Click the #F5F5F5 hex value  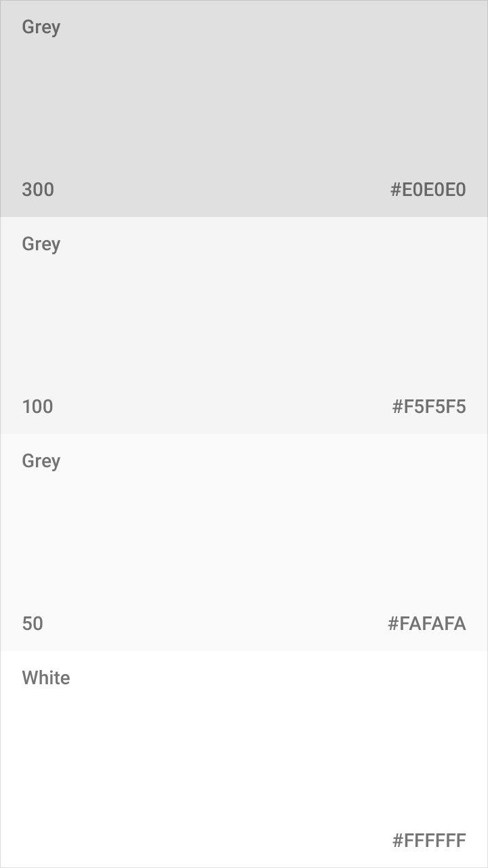point(429,407)
